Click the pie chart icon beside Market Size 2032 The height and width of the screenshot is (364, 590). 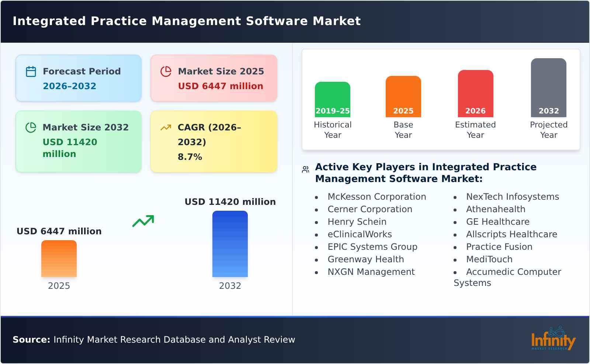pos(31,127)
